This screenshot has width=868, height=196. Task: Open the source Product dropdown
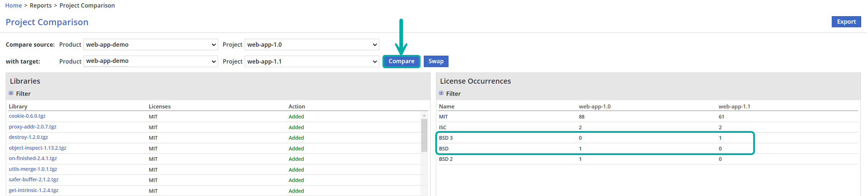pyautogui.click(x=151, y=45)
